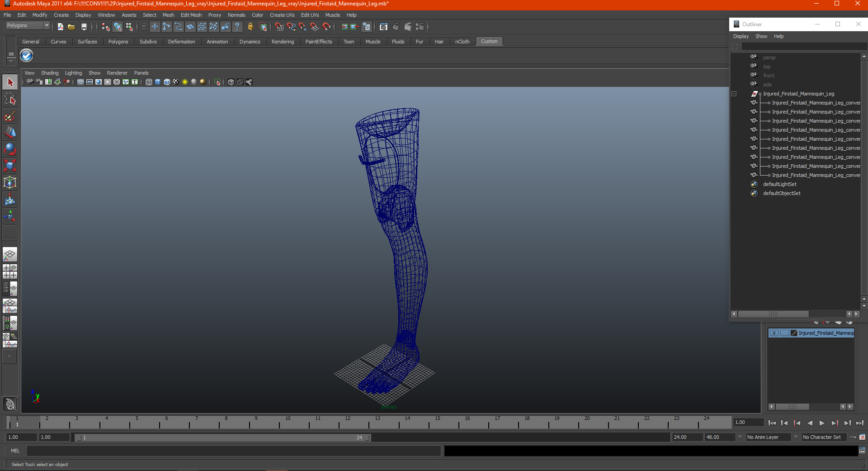Play animation backwards

pos(809,423)
